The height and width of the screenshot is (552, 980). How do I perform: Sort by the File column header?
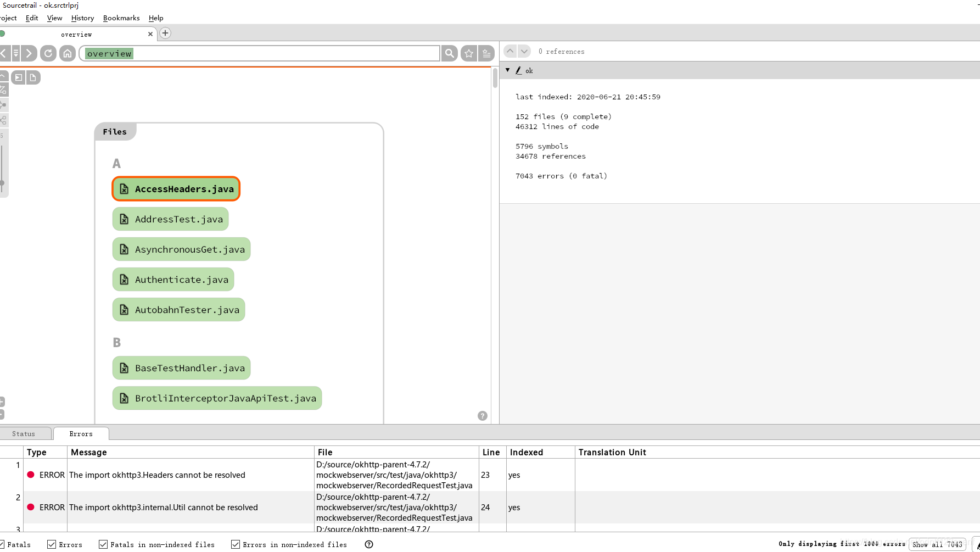tap(396, 452)
